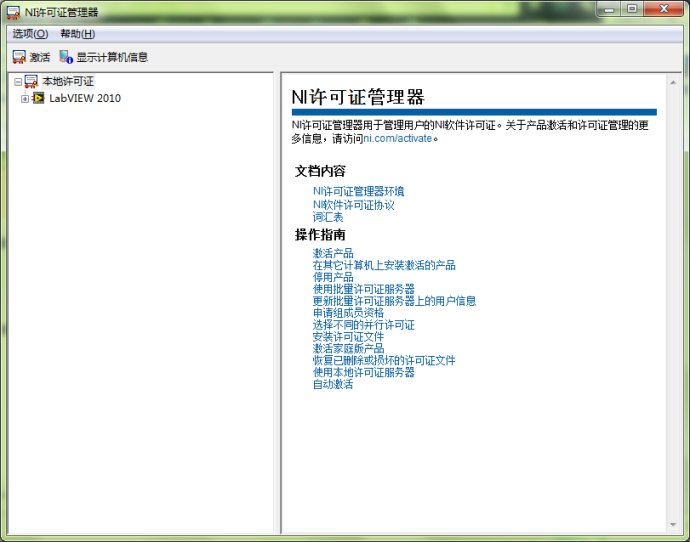Click the help pane scroll down arrow
This screenshot has height=542, width=690.
pyautogui.click(x=673, y=524)
